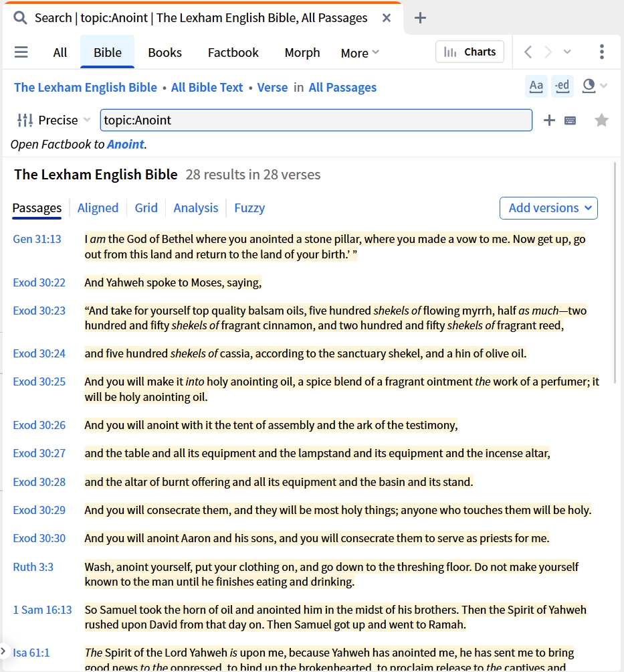Image resolution: width=624 pixels, height=672 pixels.
Task: Toggle match case Aa option
Action: 536,86
